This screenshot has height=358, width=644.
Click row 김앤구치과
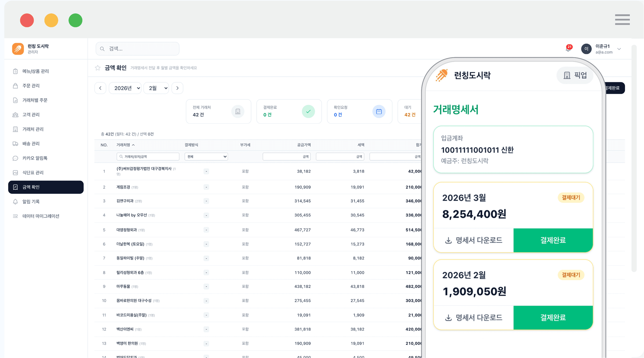258,201
